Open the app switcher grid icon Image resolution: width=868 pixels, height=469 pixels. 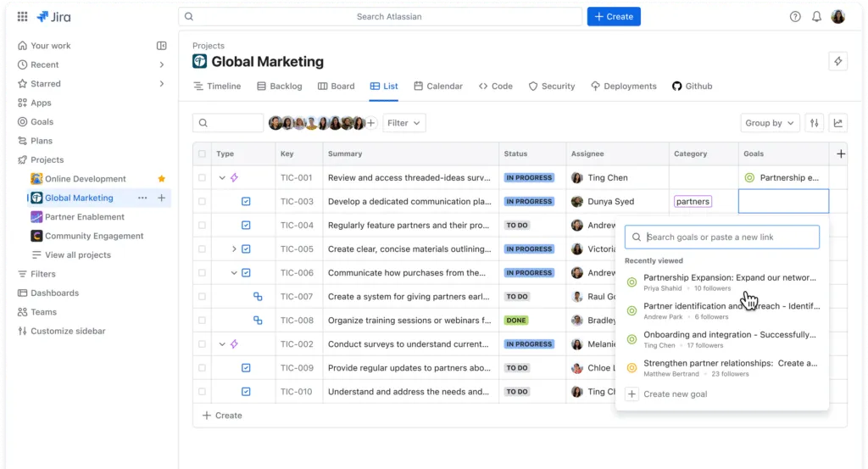coord(22,16)
